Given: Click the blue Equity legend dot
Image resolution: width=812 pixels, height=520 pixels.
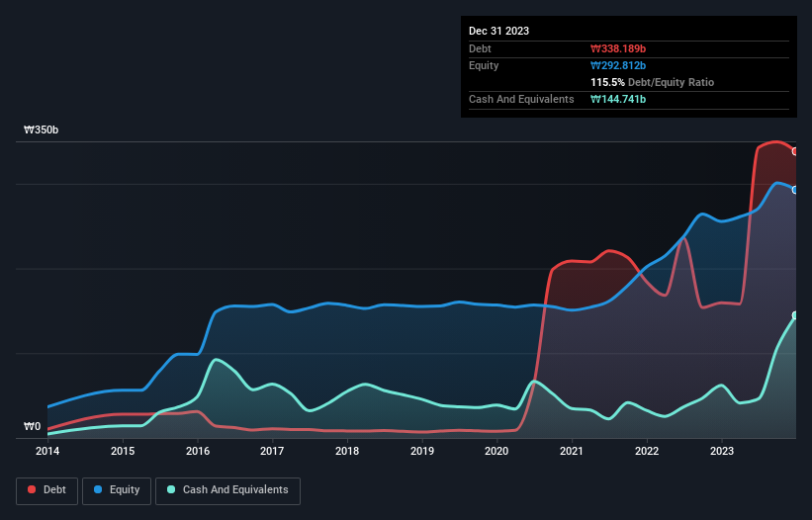Looking at the screenshot, I should click(x=98, y=489).
